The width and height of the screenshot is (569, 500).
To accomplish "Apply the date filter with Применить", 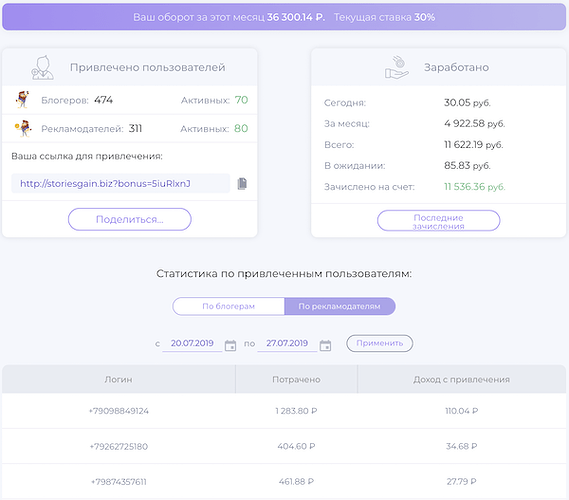I will click(380, 343).
